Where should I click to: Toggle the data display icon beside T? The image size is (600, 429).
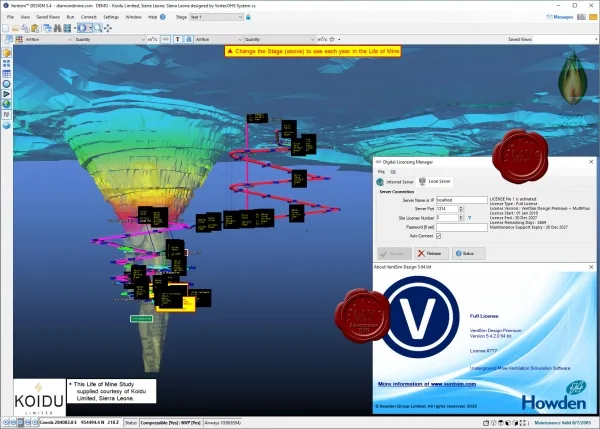189,39
